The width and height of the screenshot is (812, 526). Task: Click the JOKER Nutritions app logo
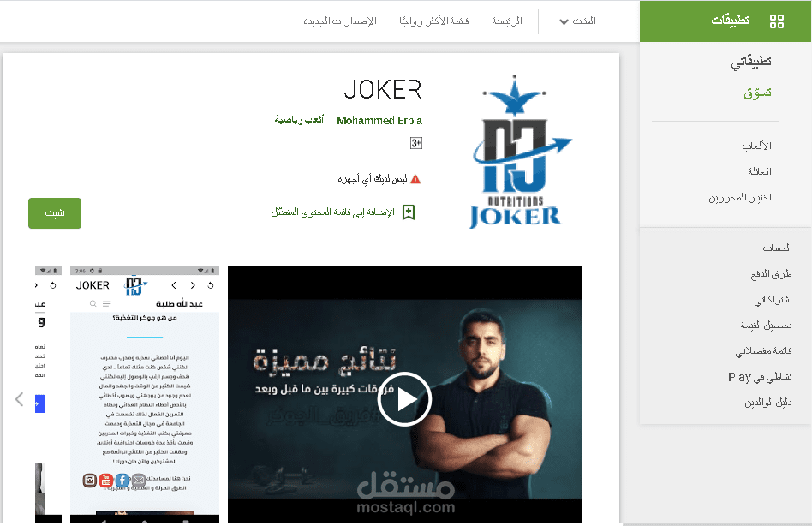click(520, 152)
